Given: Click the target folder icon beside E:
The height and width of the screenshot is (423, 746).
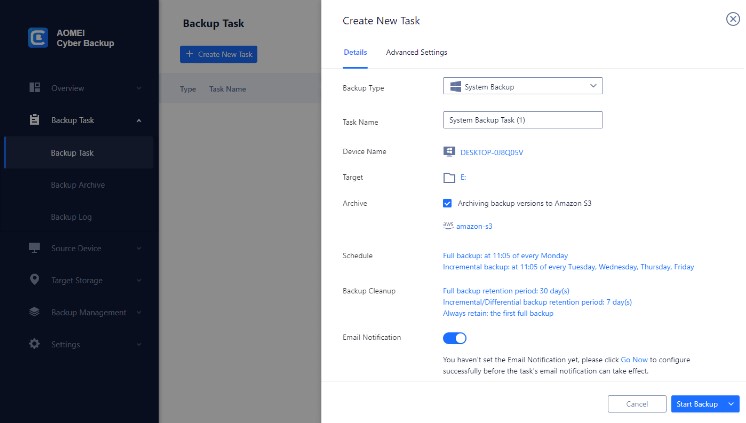Looking at the screenshot, I should 449,177.
